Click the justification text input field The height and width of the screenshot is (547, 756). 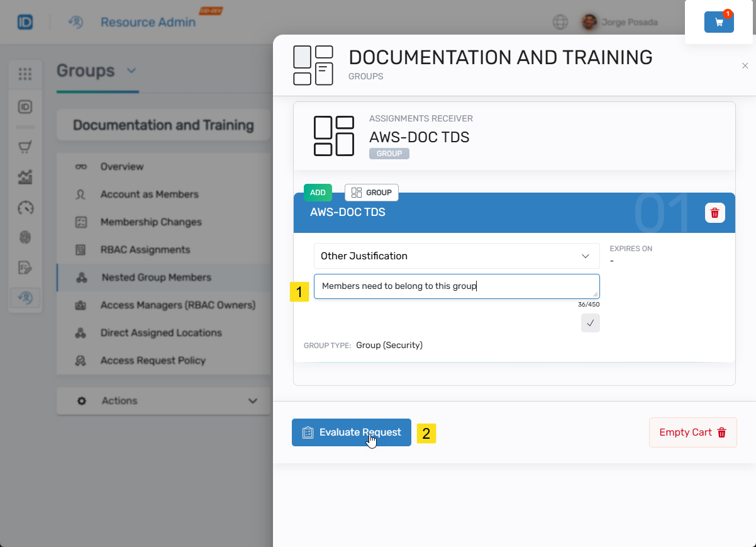point(456,286)
